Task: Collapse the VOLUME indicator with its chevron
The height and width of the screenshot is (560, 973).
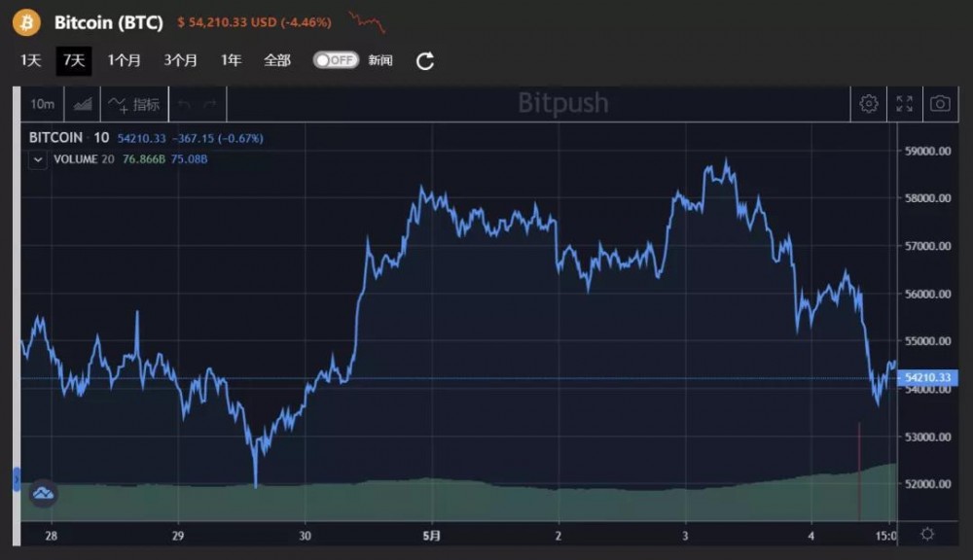Action: (37, 159)
